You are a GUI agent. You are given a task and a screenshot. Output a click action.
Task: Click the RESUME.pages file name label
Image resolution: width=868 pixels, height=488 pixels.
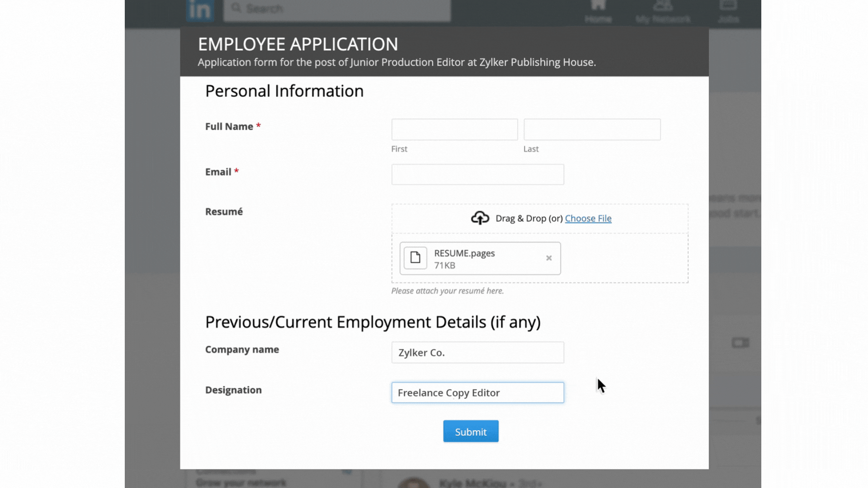point(464,253)
